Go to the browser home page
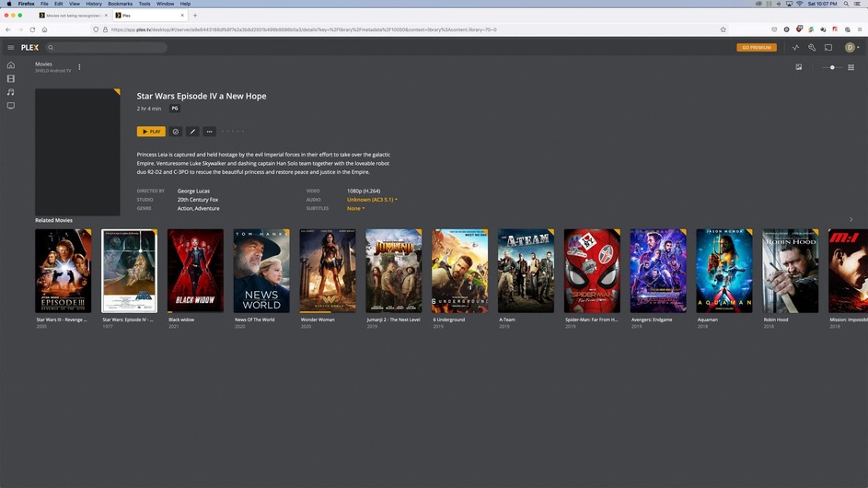The image size is (868, 488). [44, 29]
